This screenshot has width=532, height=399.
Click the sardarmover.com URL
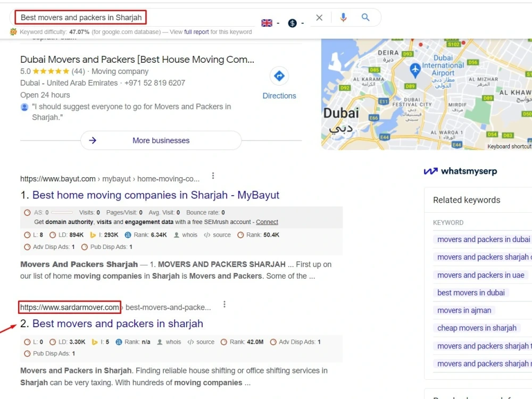click(70, 307)
